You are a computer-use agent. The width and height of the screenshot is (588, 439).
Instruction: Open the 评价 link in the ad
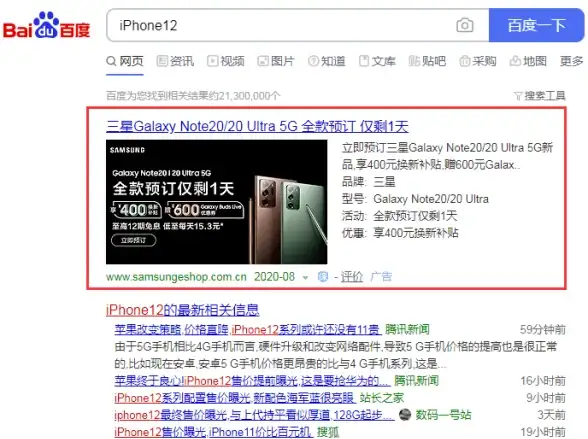pyautogui.click(x=352, y=277)
